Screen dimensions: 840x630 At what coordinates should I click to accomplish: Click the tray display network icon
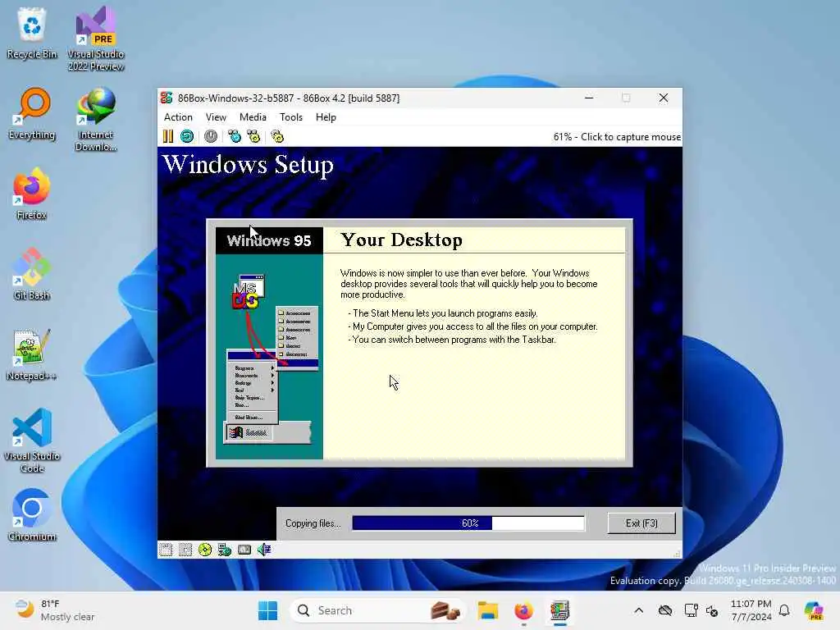691,610
